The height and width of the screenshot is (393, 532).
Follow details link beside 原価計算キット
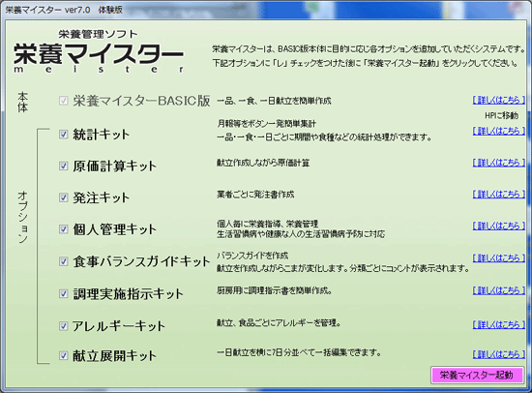(x=499, y=163)
